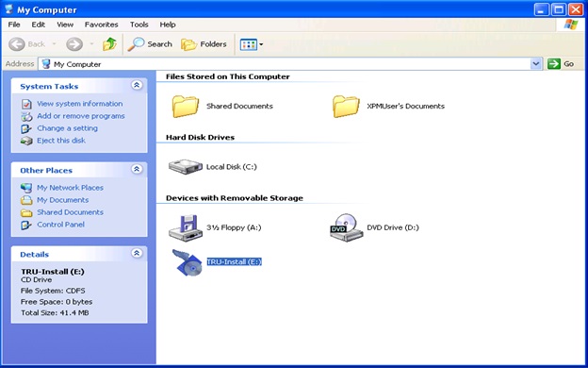Click the DVD Drive (D:) label
588x368 pixels.
[393, 227]
